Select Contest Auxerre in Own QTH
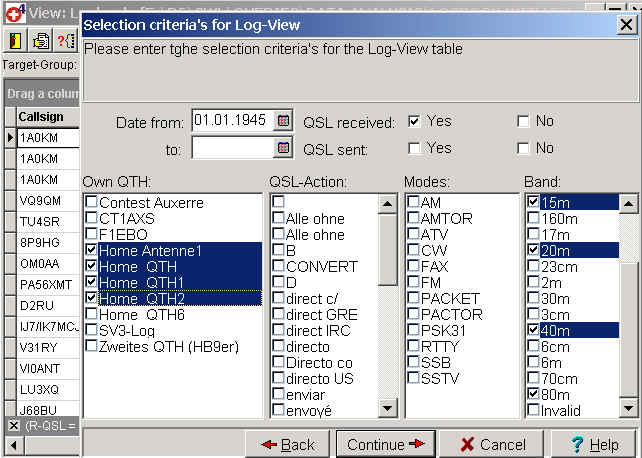Screen dimensions: 642x458 pyautogui.click(x=92, y=203)
